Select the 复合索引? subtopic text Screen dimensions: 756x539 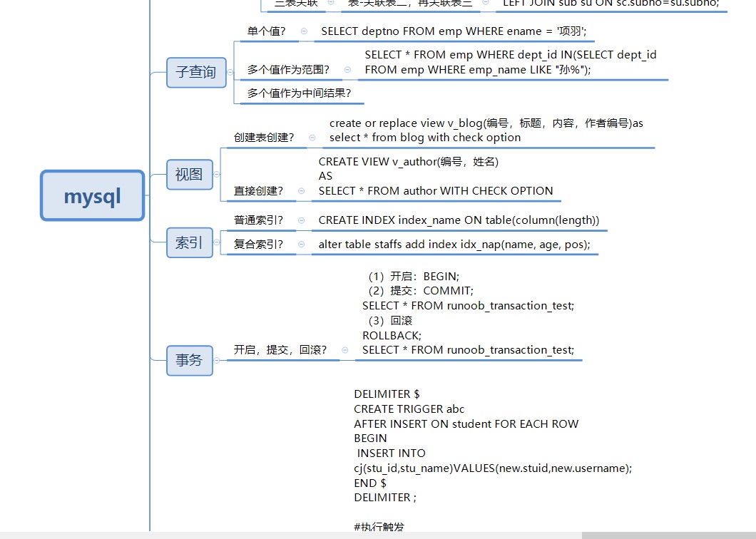tap(258, 245)
